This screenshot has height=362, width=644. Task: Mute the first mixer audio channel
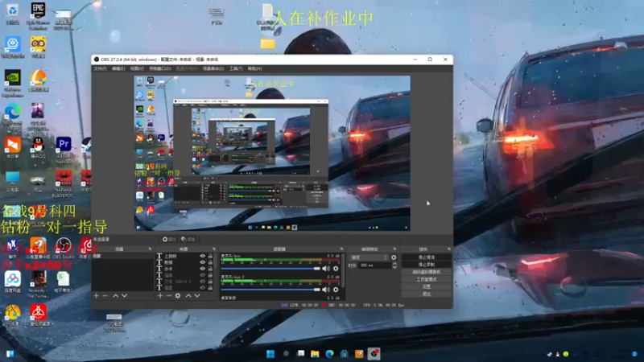click(326, 269)
